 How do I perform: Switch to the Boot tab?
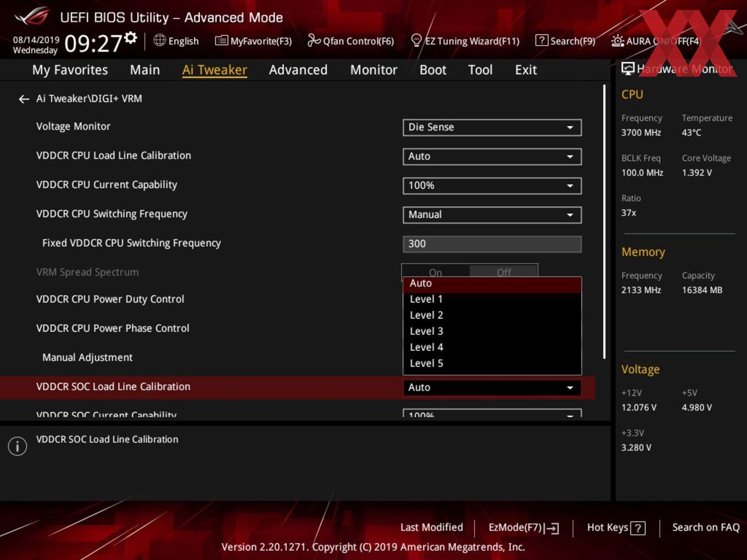pyautogui.click(x=433, y=70)
